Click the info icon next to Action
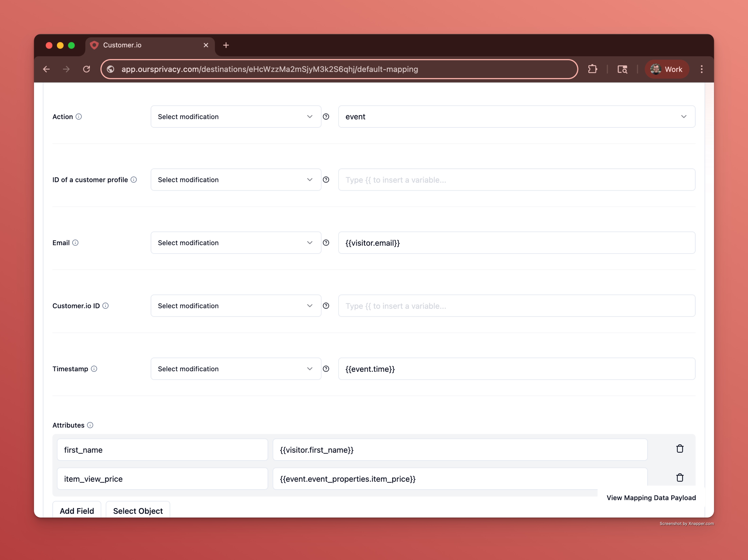748x560 pixels. pos(79,117)
